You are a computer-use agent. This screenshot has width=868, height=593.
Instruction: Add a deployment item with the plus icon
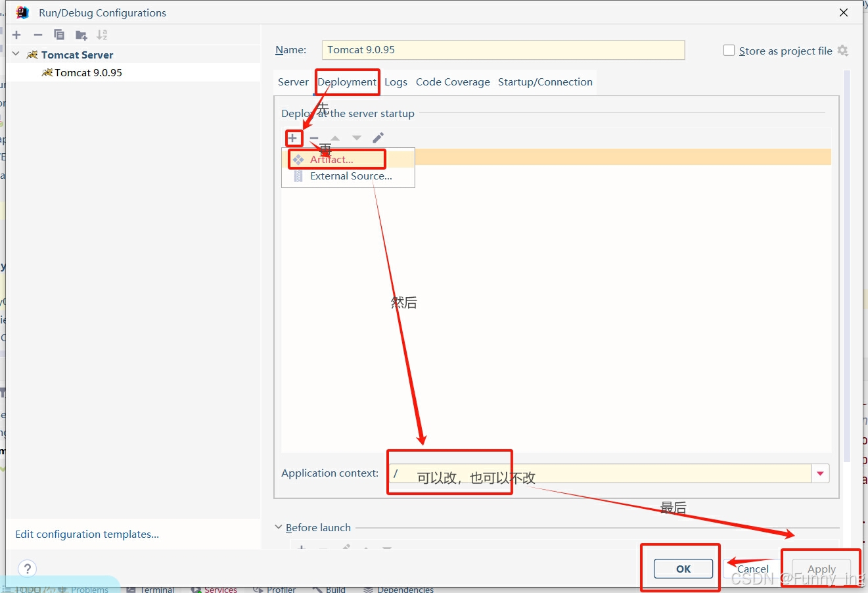pos(293,138)
